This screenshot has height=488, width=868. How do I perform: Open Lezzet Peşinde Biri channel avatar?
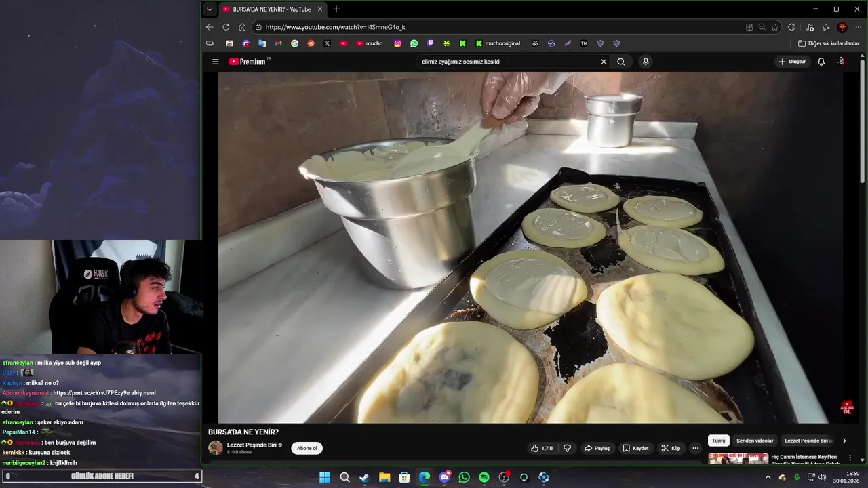coord(216,447)
